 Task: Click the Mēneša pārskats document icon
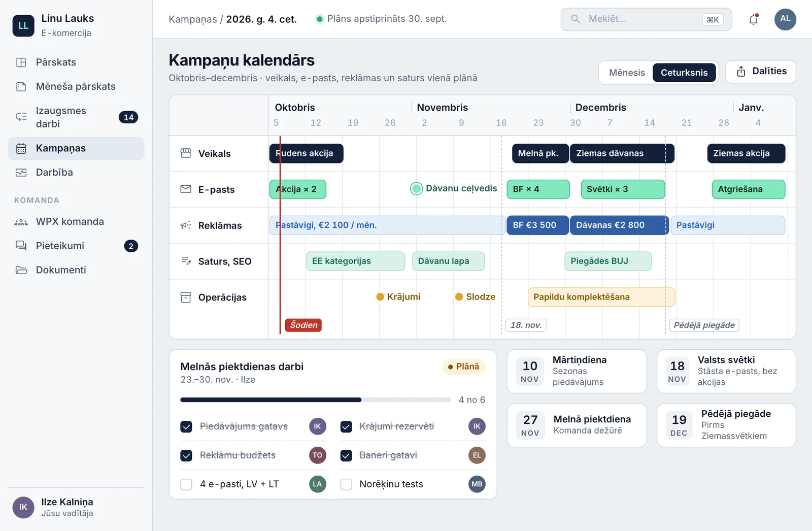tap(21, 86)
